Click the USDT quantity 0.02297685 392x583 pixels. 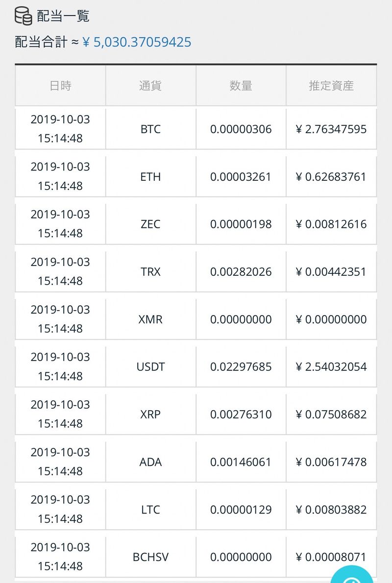(241, 367)
